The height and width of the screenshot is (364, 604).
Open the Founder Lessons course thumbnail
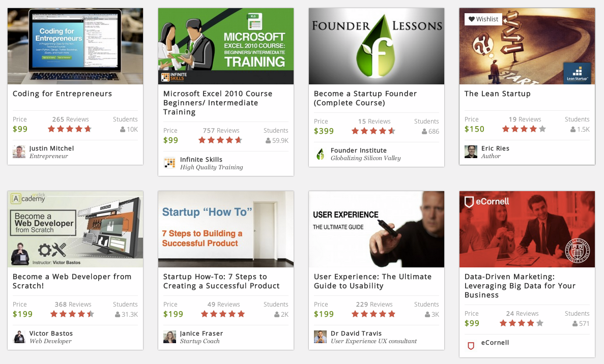pyautogui.click(x=377, y=46)
